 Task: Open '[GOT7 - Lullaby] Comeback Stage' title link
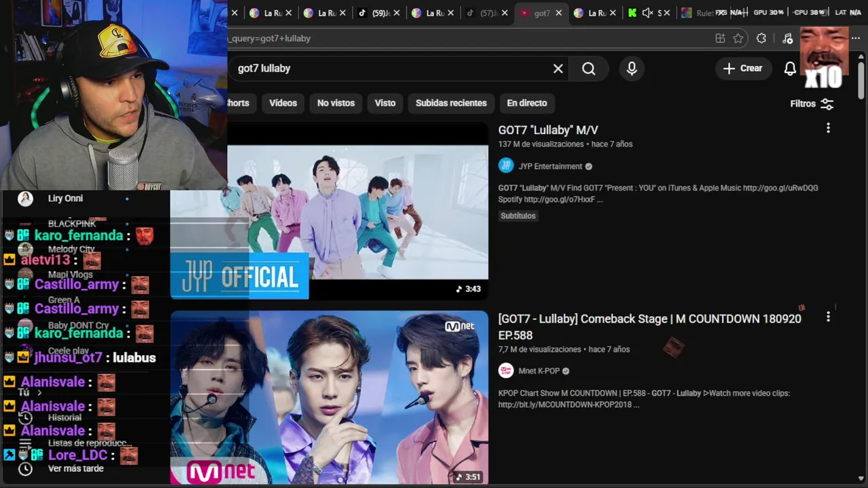(650, 327)
